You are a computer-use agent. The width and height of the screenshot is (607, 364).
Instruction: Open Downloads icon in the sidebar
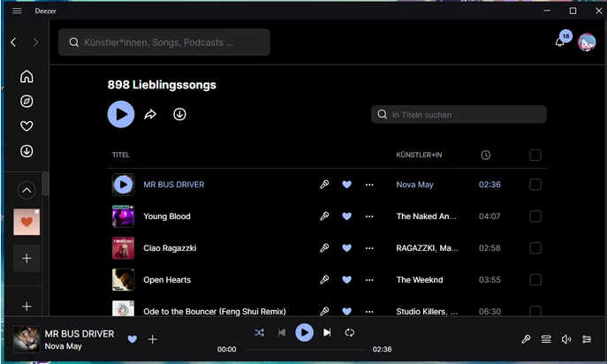pyautogui.click(x=27, y=151)
